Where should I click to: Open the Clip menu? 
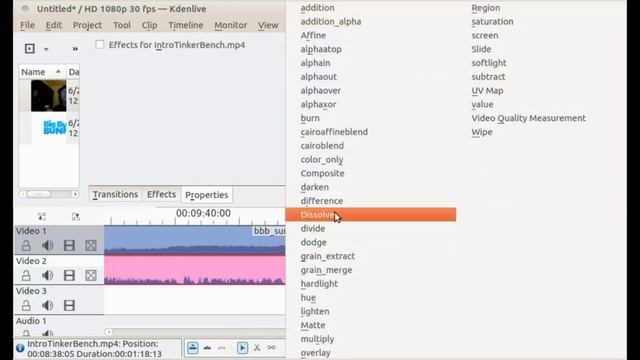tap(149, 25)
